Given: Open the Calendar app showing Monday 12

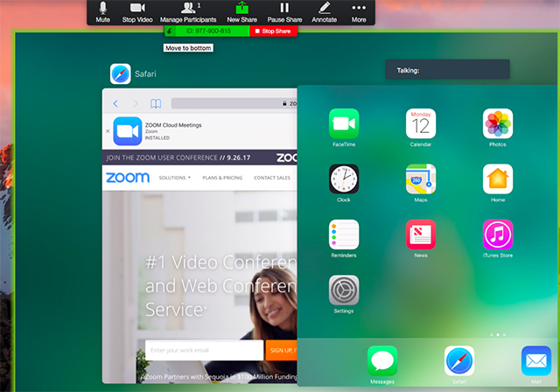Looking at the screenshot, I should pos(421,123).
